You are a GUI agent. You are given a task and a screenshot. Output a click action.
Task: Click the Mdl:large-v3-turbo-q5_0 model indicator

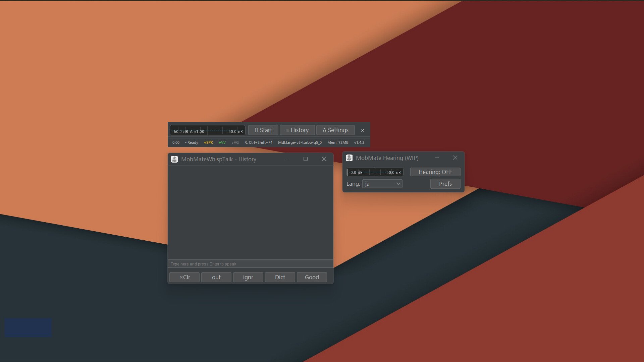click(300, 142)
